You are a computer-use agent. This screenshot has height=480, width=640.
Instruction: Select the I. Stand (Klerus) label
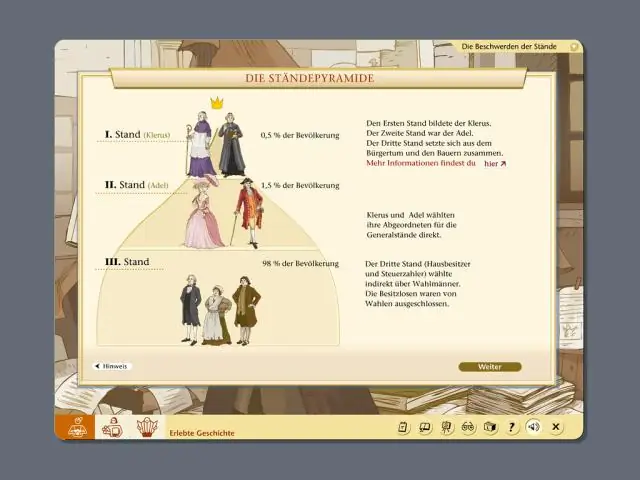137,134
